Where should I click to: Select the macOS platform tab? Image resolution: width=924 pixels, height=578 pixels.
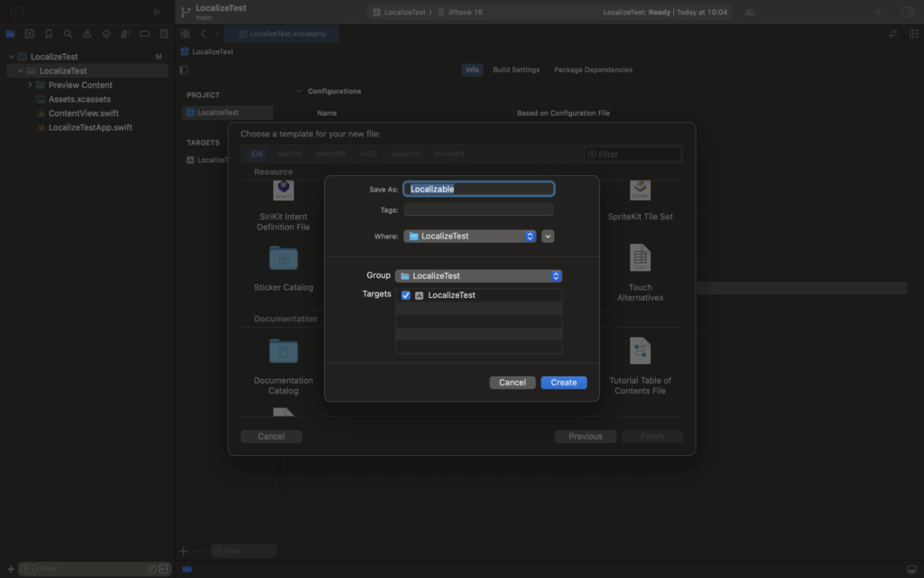pyautogui.click(x=289, y=154)
